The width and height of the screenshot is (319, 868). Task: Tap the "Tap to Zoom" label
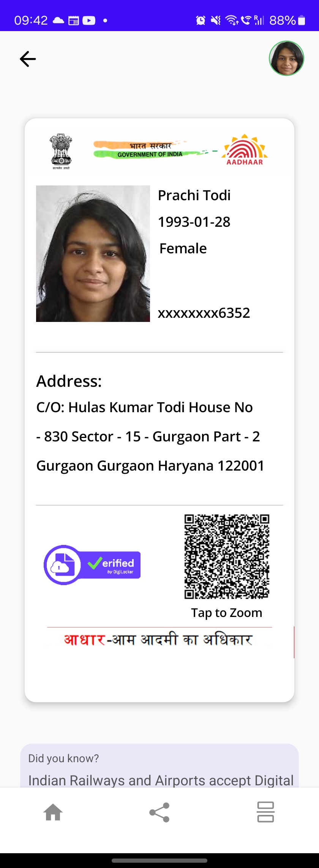pos(227,612)
